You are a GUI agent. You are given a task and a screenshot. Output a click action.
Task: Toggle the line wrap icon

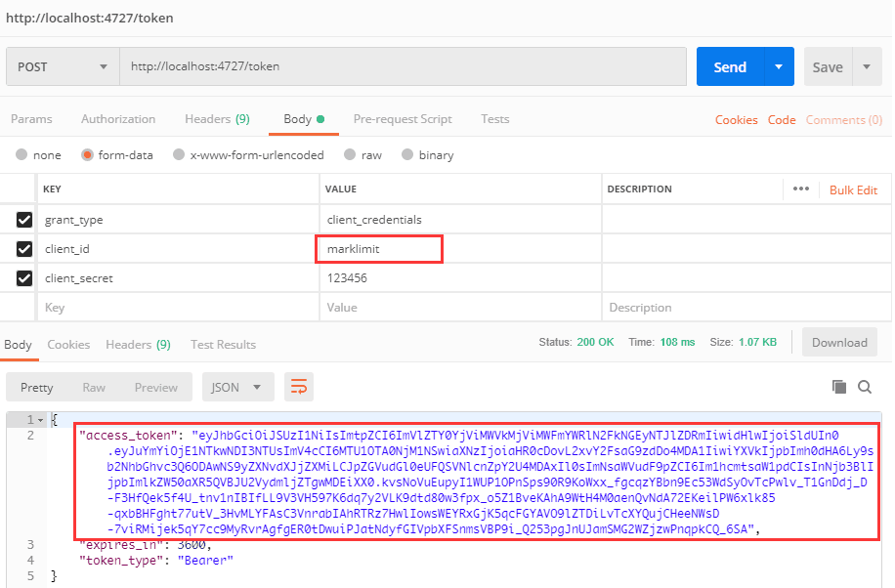pos(299,387)
